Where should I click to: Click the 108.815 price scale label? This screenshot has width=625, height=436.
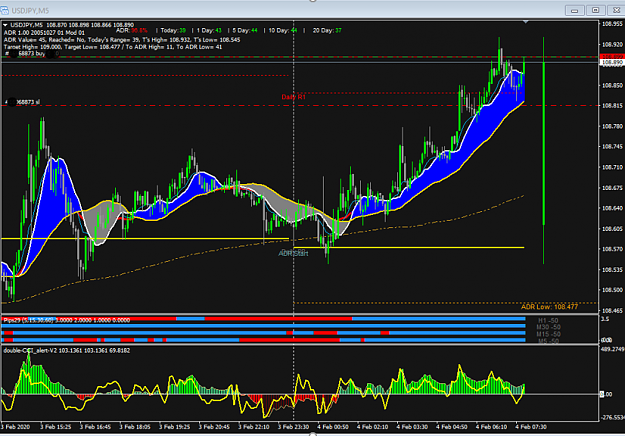coord(612,106)
